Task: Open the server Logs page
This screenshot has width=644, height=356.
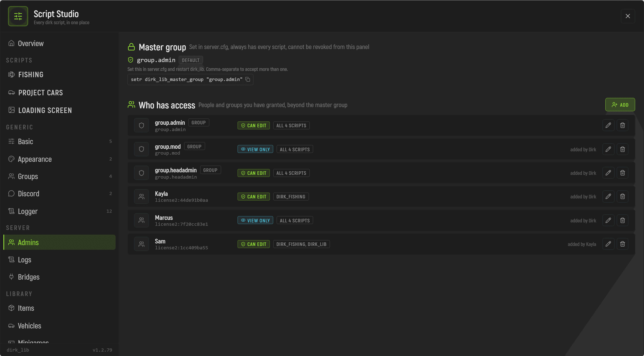Action: tap(59, 260)
